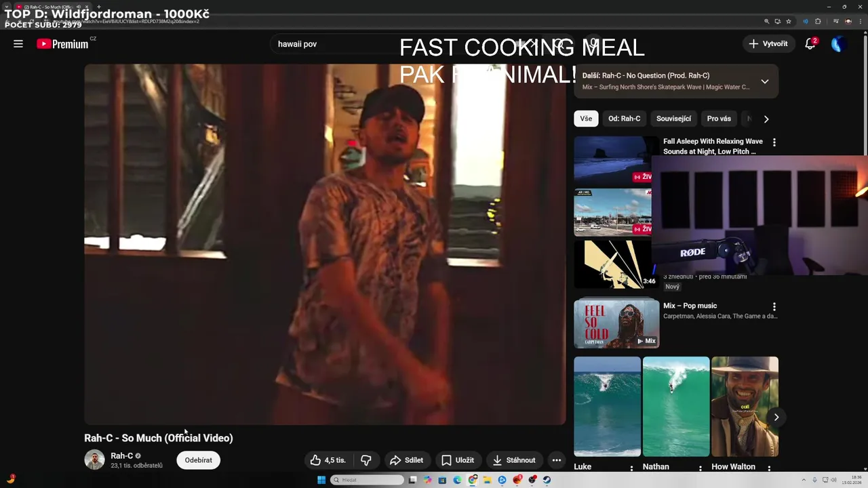The image size is (868, 488).
Task: Open 'Fall Asleep With Relaxing Wave' video thumbnail
Action: (613, 160)
